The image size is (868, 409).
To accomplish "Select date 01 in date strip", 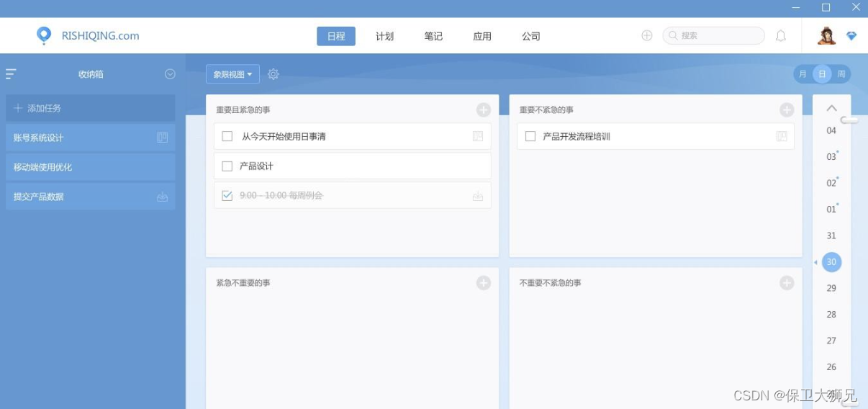I will [831, 210].
